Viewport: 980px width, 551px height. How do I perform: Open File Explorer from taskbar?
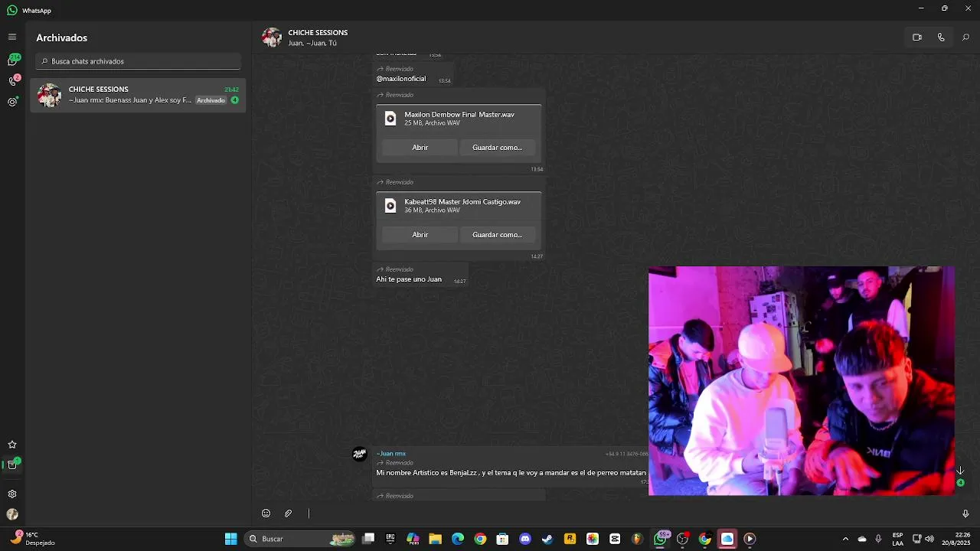(435, 540)
